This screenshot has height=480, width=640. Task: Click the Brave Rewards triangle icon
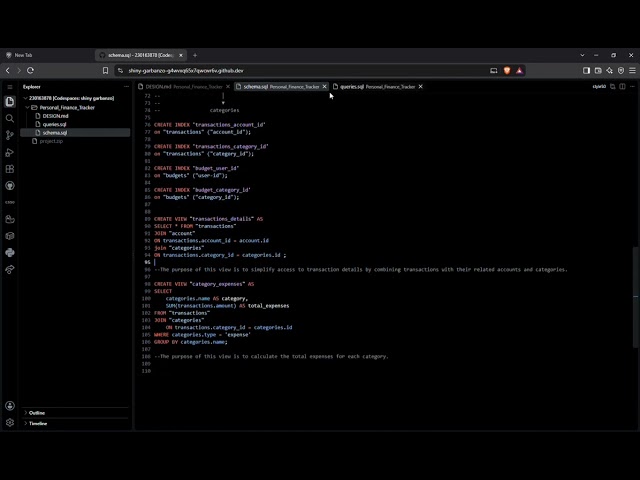coord(519,71)
